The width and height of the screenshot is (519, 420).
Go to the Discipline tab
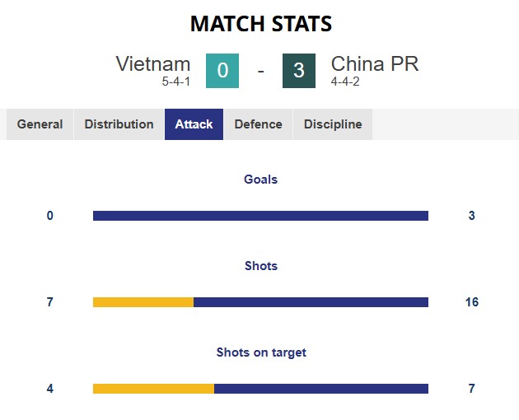pos(332,124)
